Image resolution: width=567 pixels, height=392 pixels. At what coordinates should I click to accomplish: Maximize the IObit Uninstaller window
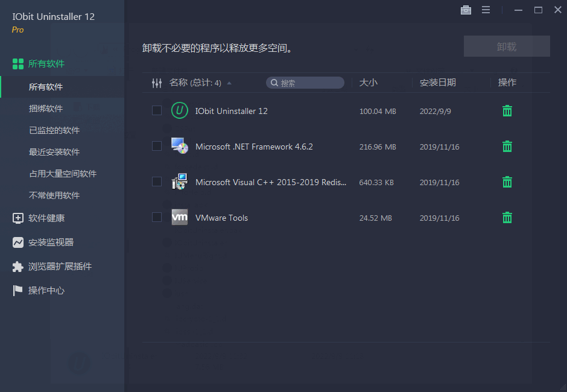(538, 10)
